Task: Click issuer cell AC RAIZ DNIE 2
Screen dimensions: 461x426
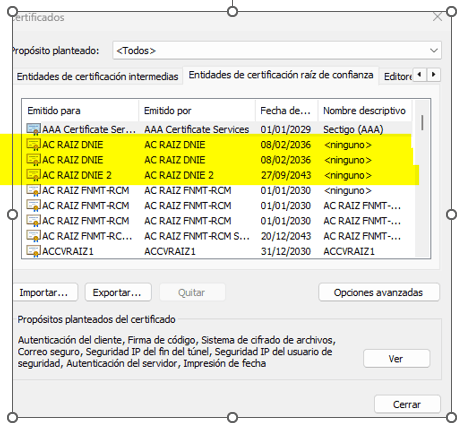Action: pyautogui.click(x=179, y=175)
